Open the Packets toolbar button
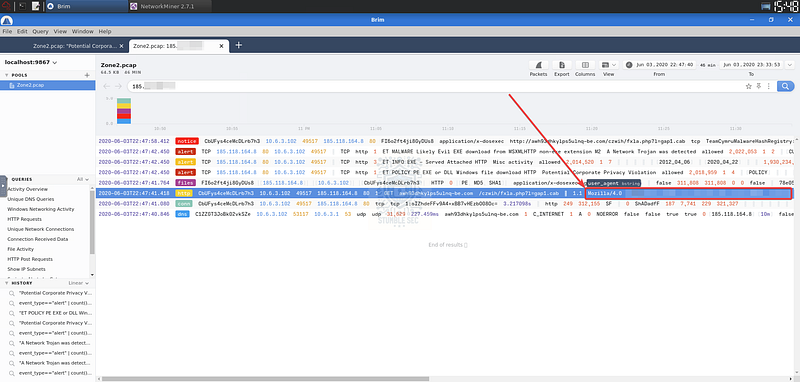 pos(538,65)
